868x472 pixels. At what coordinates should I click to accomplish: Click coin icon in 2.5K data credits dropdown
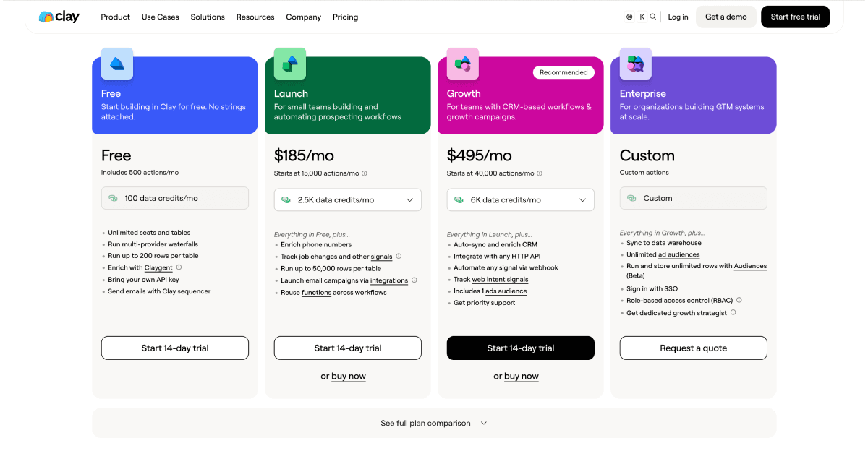point(286,200)
